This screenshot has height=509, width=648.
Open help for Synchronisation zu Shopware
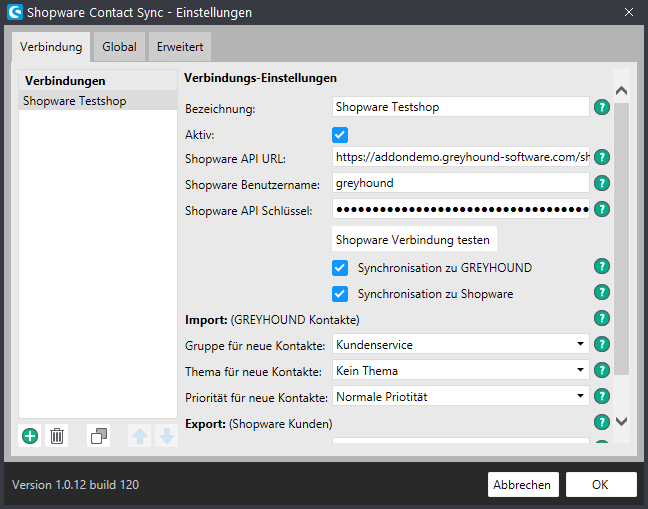[x=602, y=292]
